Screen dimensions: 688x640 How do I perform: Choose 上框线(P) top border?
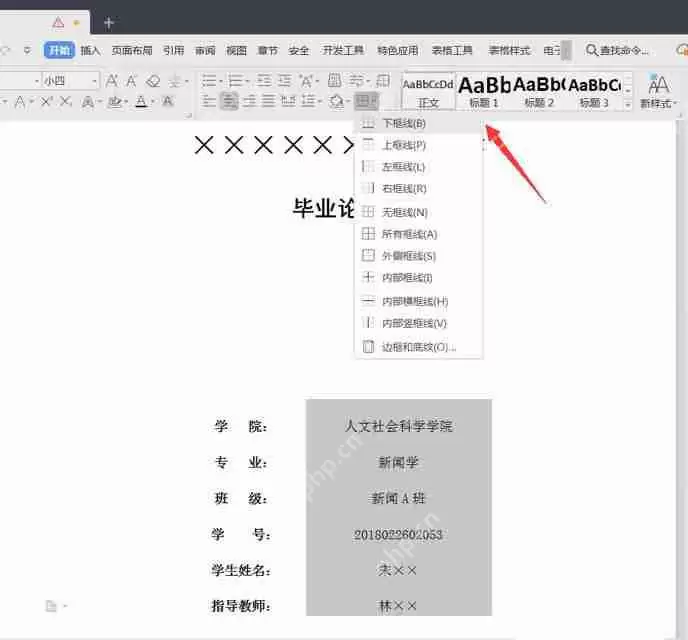pos(419,145)
